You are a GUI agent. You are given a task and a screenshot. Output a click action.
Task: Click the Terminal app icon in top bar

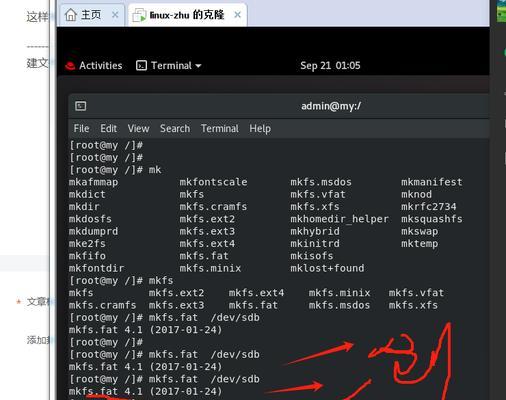pos(141,66)
